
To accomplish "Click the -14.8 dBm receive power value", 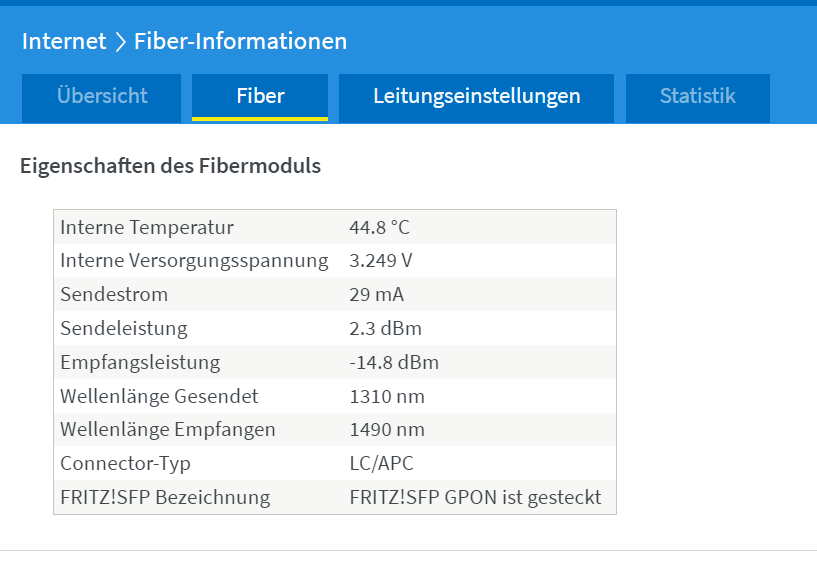I will click(394, 362).
